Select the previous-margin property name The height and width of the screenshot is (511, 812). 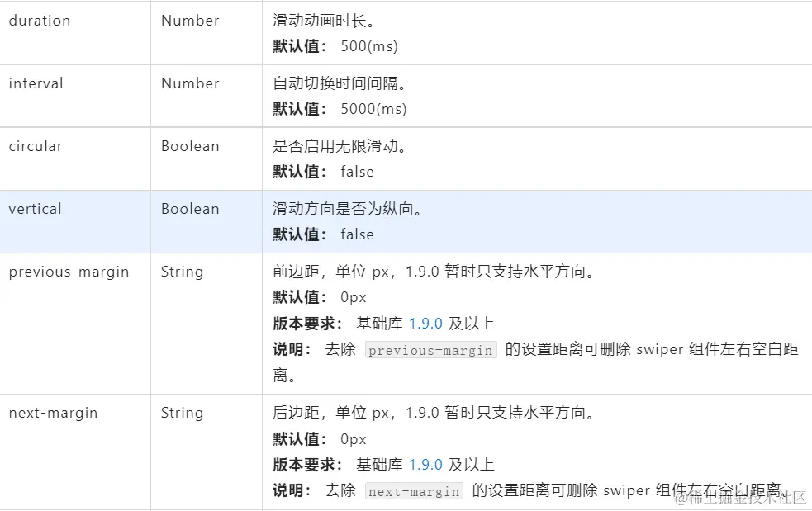coord(69,272)
